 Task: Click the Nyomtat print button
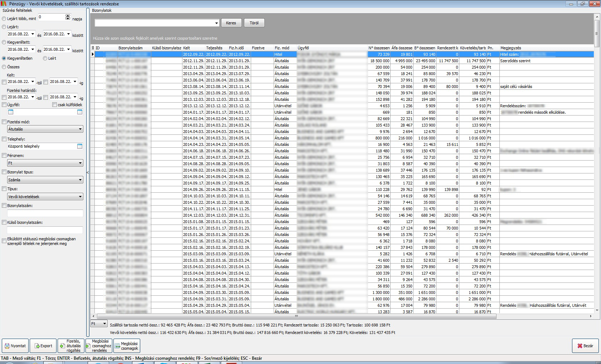15,346
